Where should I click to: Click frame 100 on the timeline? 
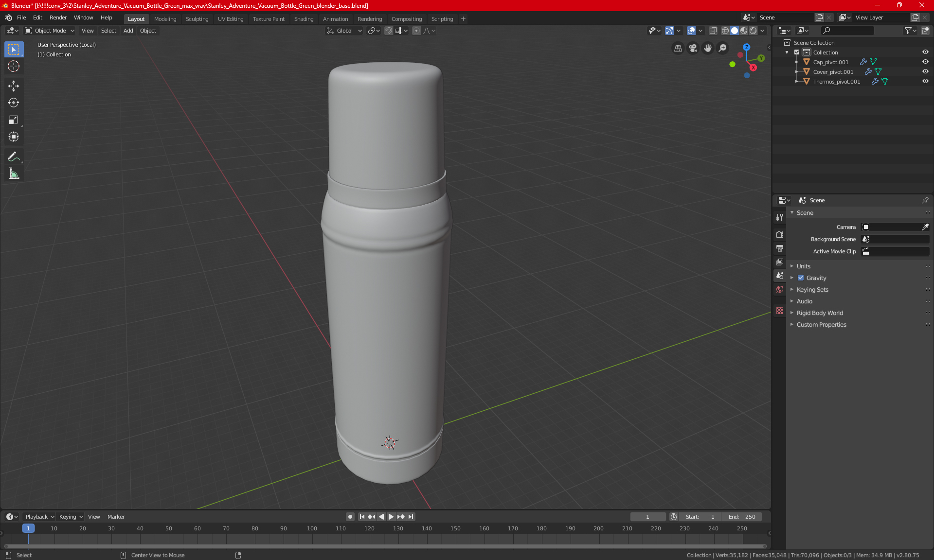312,528
